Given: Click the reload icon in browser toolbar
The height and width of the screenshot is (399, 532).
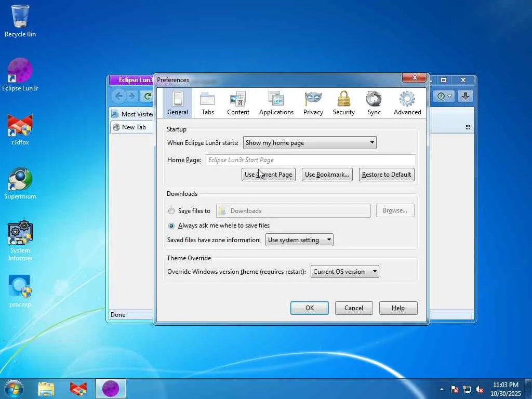Looking at the screenshot, I should 147,96.
